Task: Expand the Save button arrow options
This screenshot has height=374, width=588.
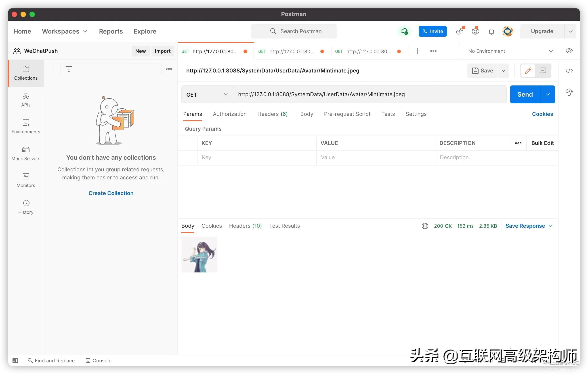Action: point(504,71)
